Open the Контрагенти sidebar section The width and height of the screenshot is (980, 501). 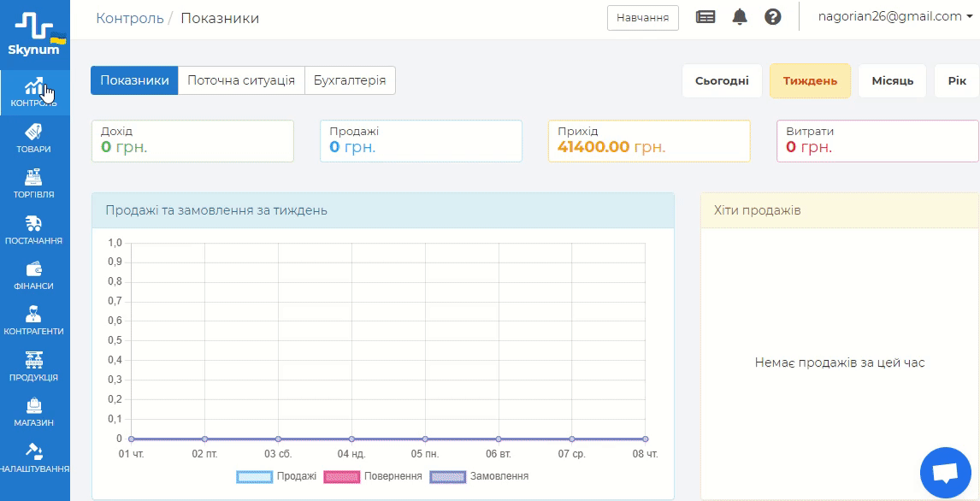click(x=35, y=321)
